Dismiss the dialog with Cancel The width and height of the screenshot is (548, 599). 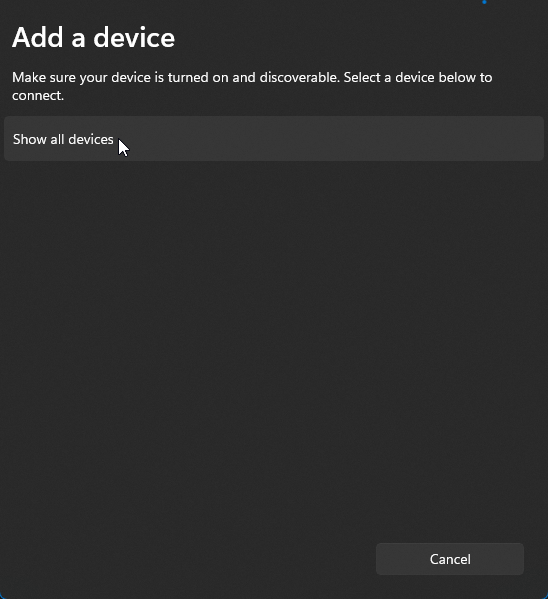(450, 559)
